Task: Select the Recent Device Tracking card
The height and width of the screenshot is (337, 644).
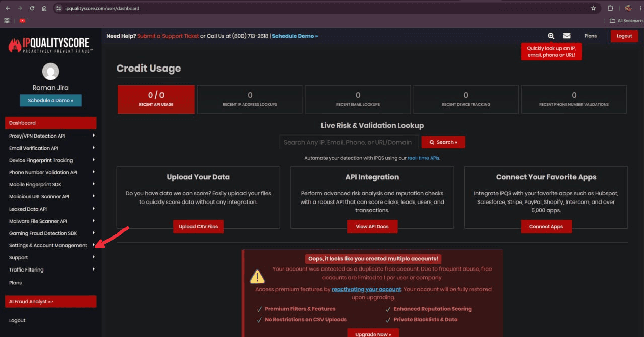Action: (466, 99)
